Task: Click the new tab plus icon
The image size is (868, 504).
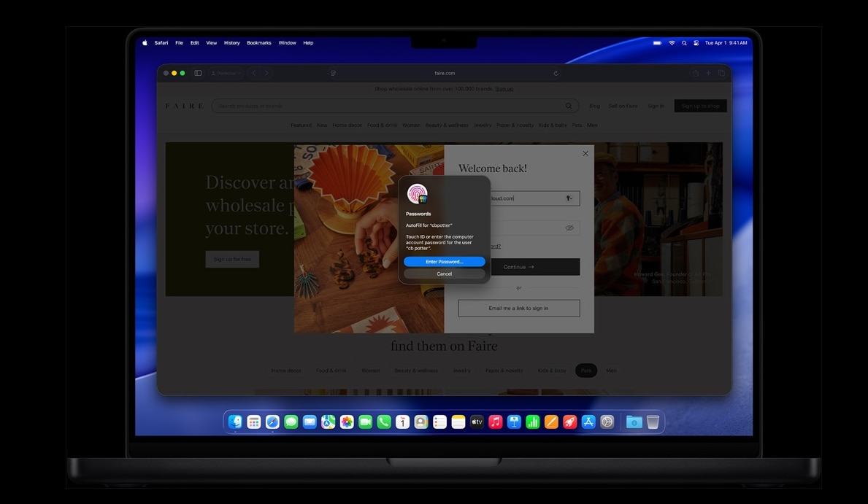Action: click(708, 73)
